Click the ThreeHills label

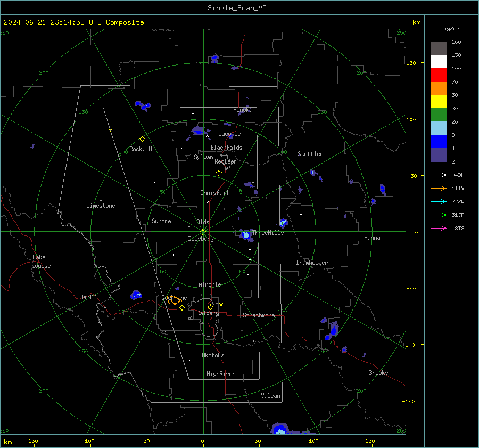(268, 233)
